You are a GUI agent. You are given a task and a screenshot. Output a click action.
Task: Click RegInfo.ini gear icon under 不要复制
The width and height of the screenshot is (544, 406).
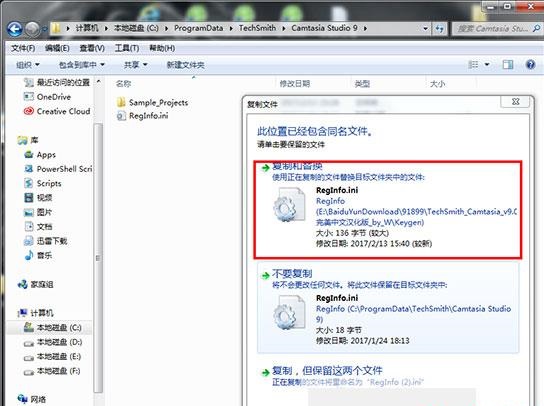point(289,312)
